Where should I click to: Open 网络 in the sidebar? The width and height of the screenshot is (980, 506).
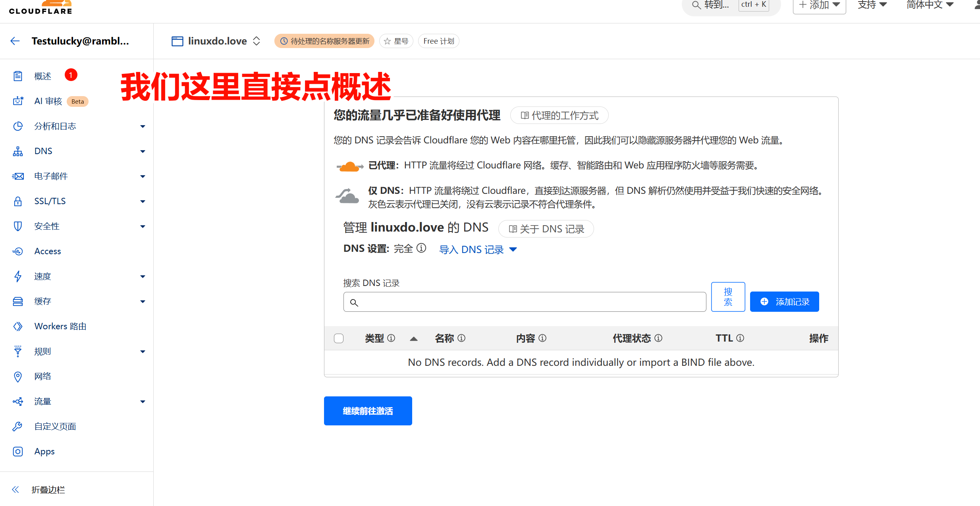pyautogui.click(x=42, y=376)
